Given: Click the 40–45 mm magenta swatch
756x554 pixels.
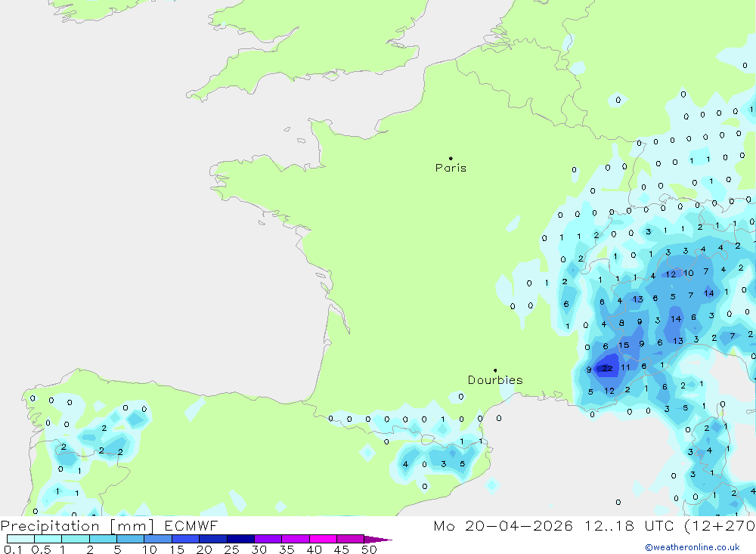Looking at the screenshot, I should [323, 539].
